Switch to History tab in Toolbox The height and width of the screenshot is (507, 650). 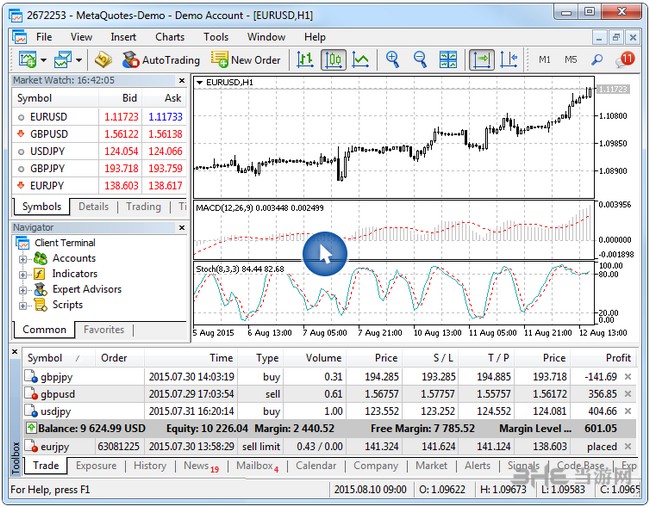(x=150, y=466)
